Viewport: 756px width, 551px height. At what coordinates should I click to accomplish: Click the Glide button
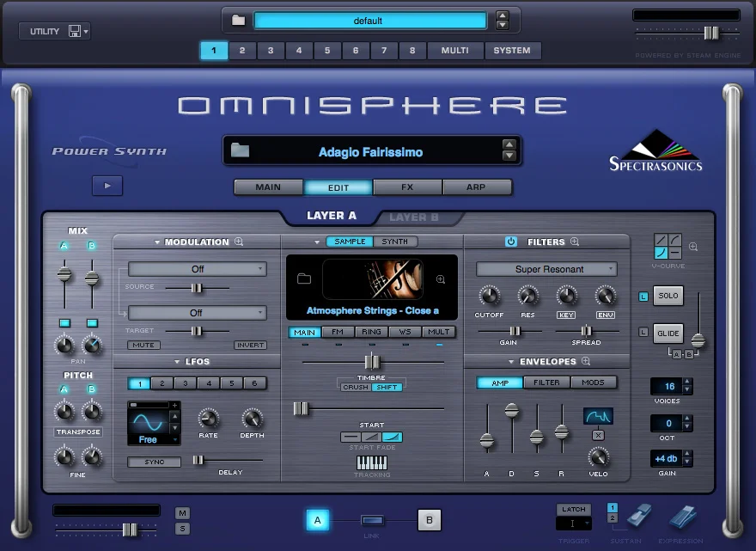668,334
